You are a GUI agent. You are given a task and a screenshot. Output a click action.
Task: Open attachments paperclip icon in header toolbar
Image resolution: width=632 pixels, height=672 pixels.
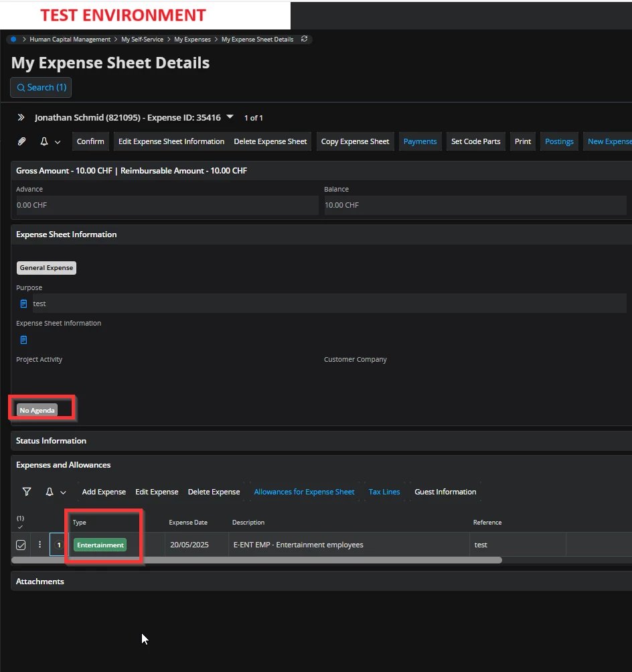point(22,141)
